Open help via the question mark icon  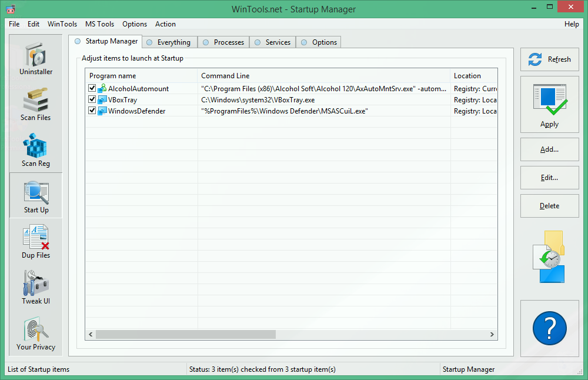point(549,328)
